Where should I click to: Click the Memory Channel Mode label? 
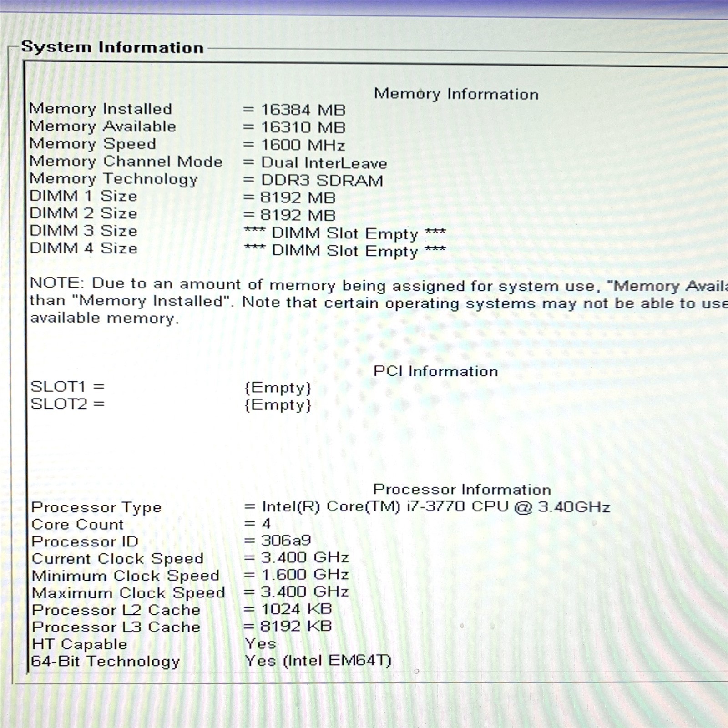point(126,162)
